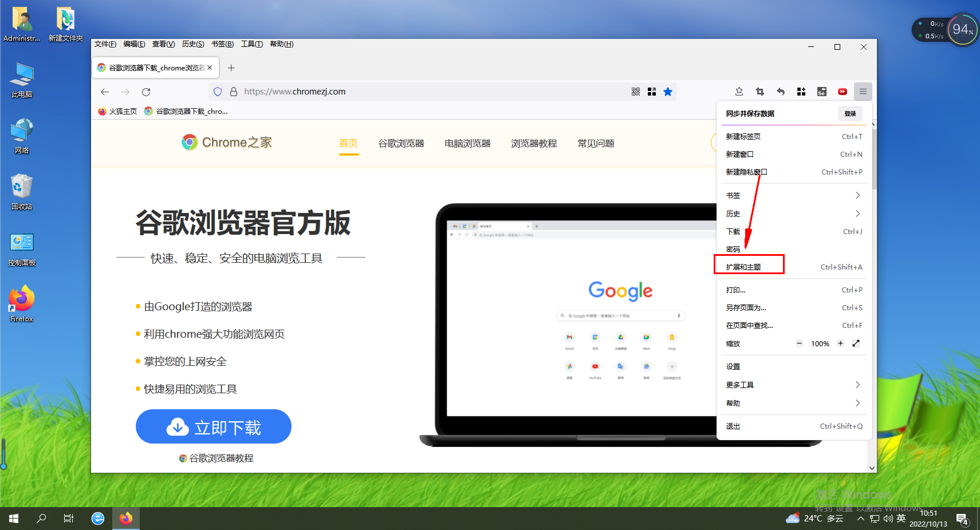Show hidden system tray icons chevron

pos(860,519)
